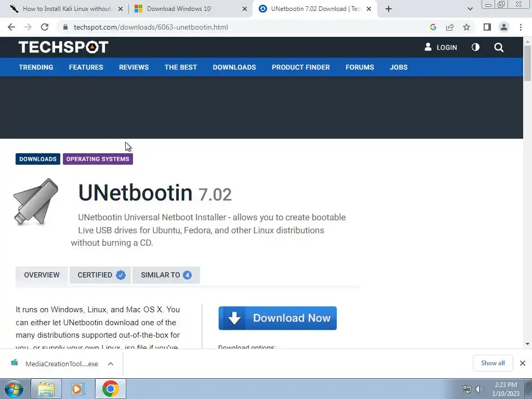The width and height of the screenshot is (532, 399).
Task: Open the FEATURES nav item
Action: pos(86,67)
